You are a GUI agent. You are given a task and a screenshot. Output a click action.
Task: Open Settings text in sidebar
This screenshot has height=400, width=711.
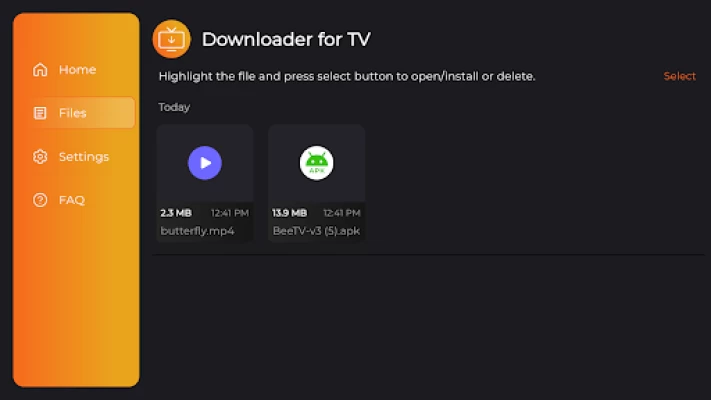click(x=84, y=157)
